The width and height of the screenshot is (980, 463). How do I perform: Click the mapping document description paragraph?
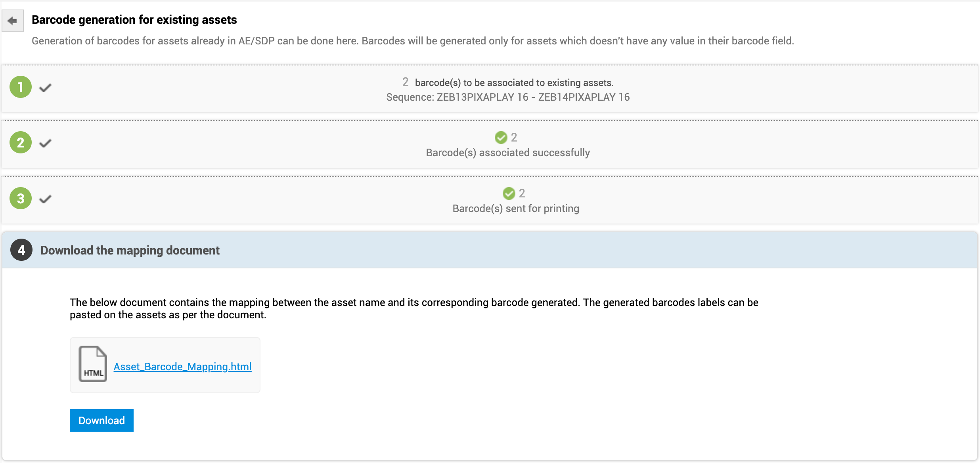coord(414,308)
